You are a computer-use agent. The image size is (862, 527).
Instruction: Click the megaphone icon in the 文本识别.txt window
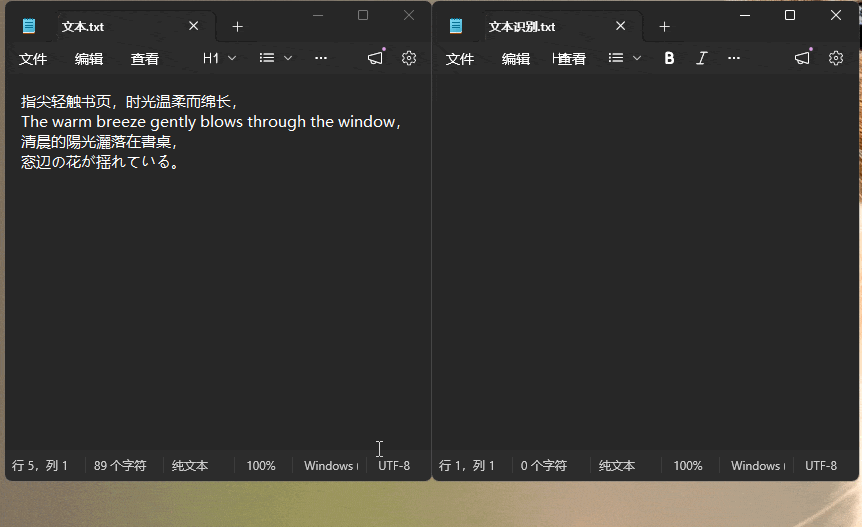tap(803, 58)
